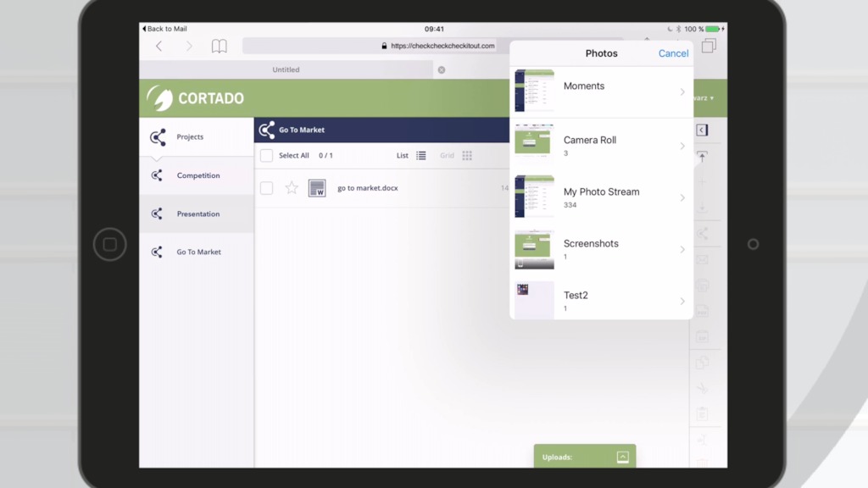Screen dimensions: 868x488
Task: Select the Untitled browser tab
Action: point(287,69)
